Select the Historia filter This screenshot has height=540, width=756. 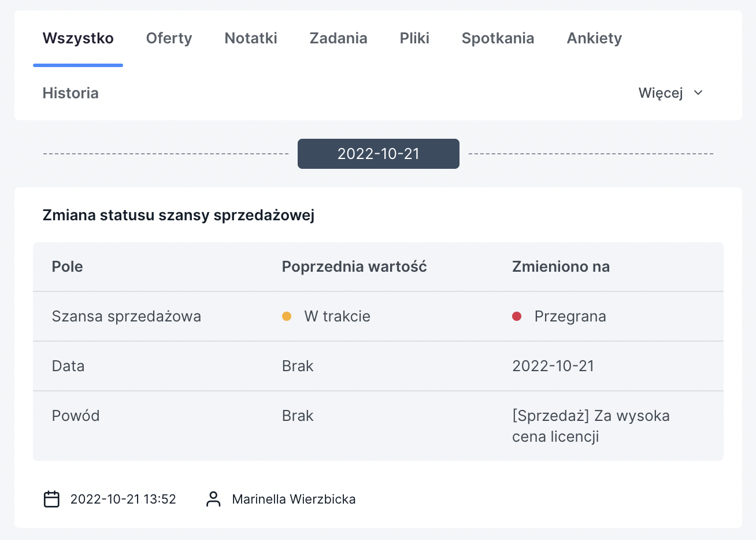(71, 93)
